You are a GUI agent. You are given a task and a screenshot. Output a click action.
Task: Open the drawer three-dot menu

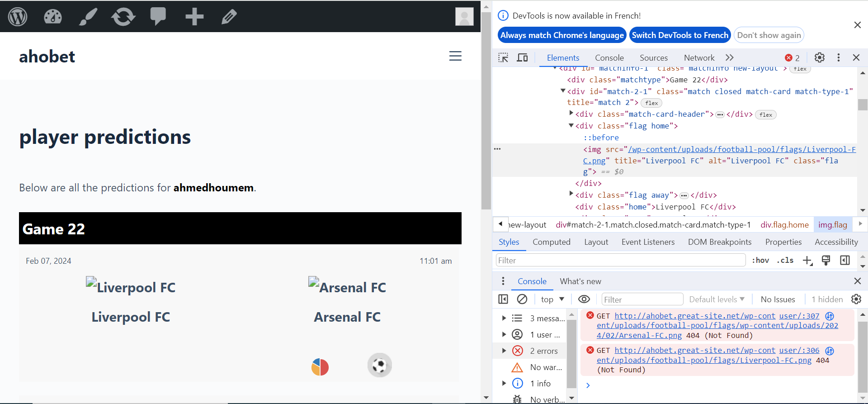tap(503, 281)
